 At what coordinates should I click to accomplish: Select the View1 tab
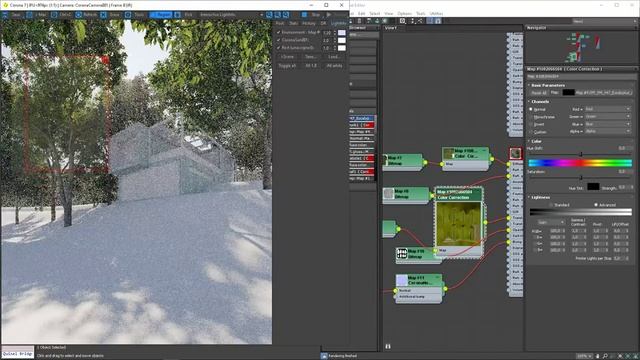(x=391, y=28)
